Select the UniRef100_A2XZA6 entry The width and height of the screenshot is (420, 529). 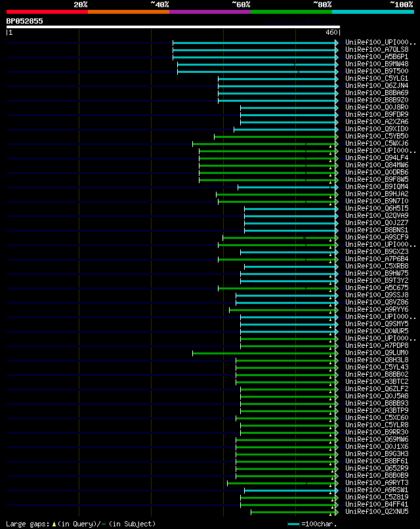coord(377,122)
